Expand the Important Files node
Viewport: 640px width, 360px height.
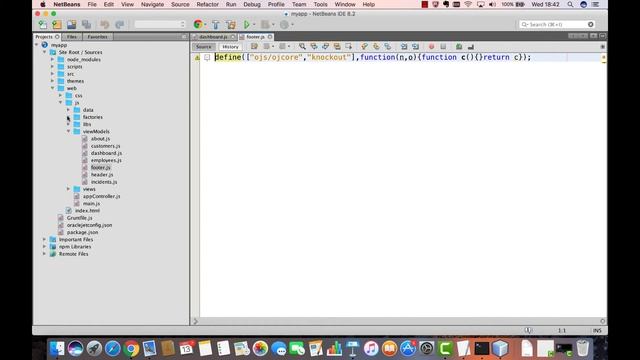pos(44,240)
